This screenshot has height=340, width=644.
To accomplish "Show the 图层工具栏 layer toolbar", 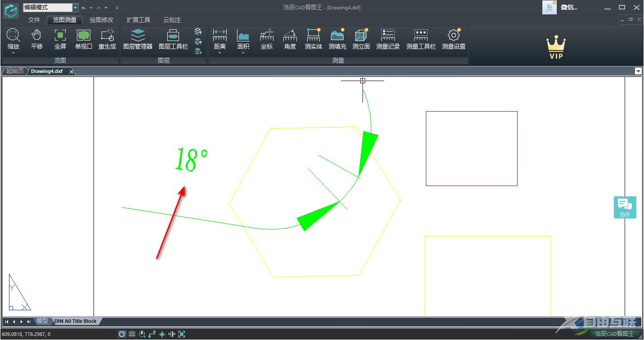I will point(173,39).
